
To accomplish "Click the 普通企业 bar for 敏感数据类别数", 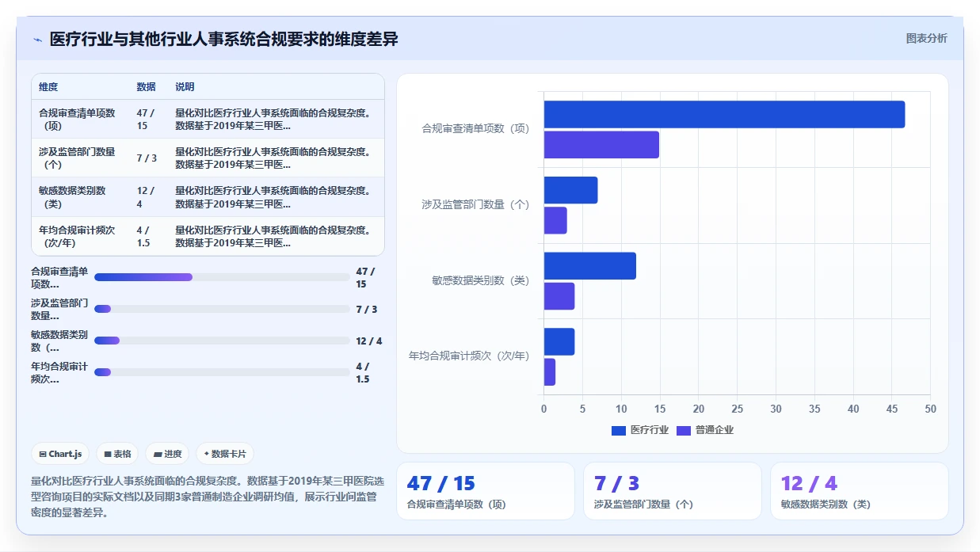I will tap(559, 296).
